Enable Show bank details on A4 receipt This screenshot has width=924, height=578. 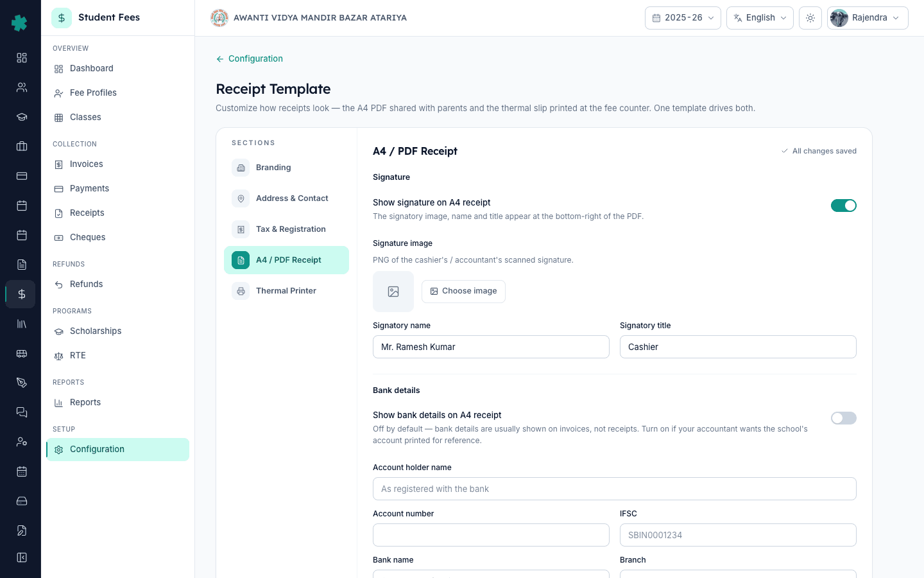(x=844, y=418)
